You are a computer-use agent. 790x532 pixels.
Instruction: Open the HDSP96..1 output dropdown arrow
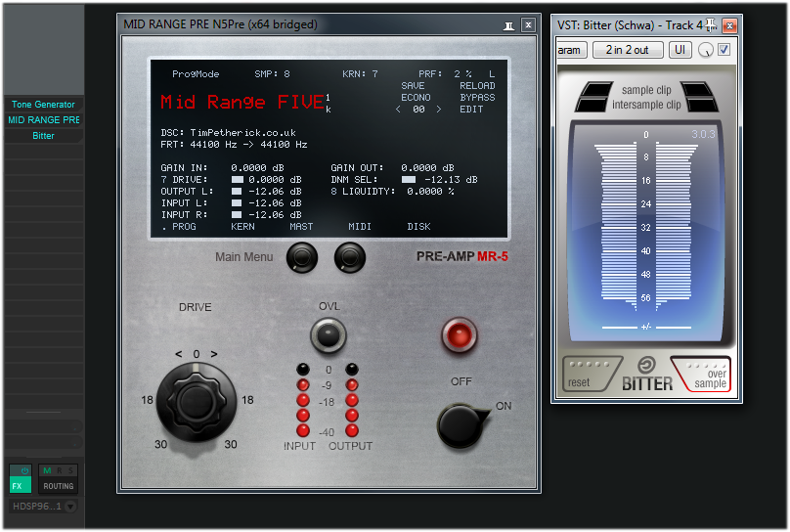(70, 507)
